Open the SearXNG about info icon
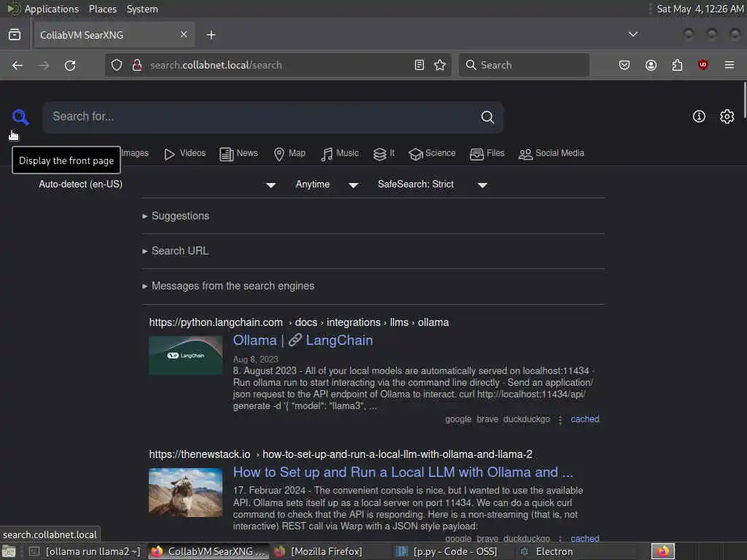 (x=699, y=117)
